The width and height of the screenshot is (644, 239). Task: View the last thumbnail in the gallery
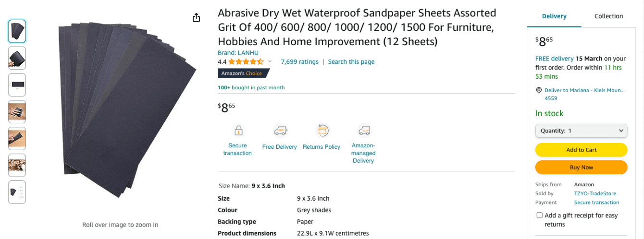[x=17, y=192]
